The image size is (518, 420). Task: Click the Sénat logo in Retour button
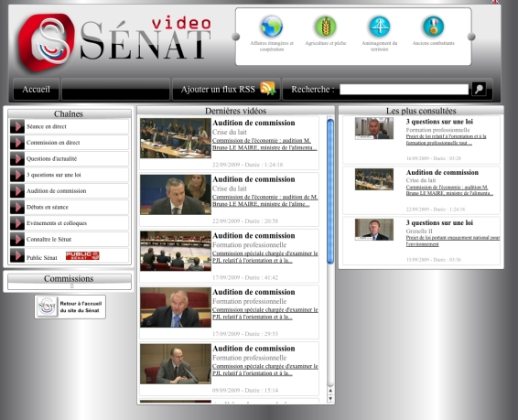[47, 307]
